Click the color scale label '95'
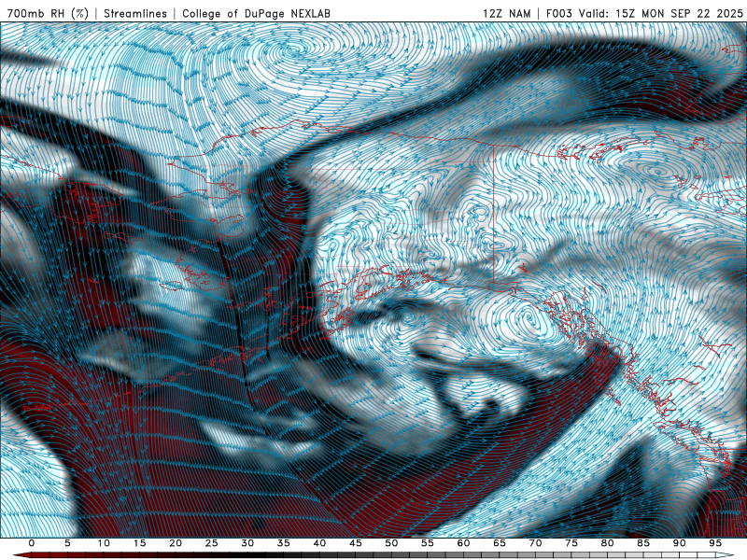 [715, 543]
